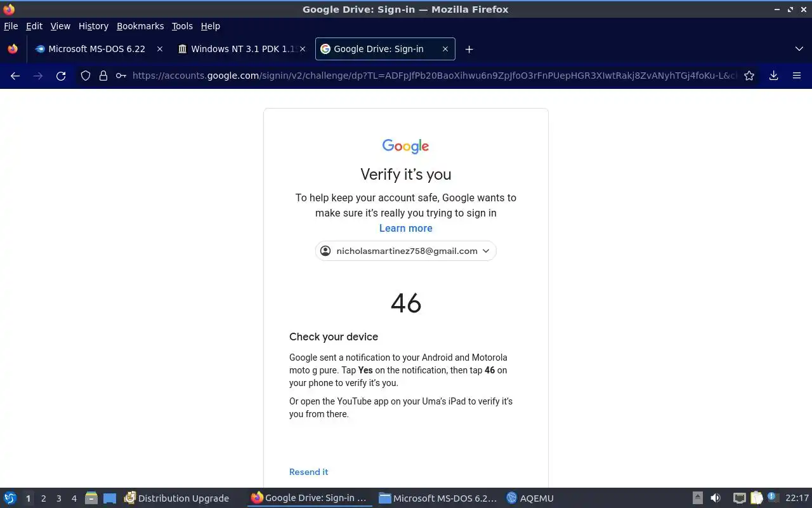Open the clipboard tray icon

tap(756, 498)
